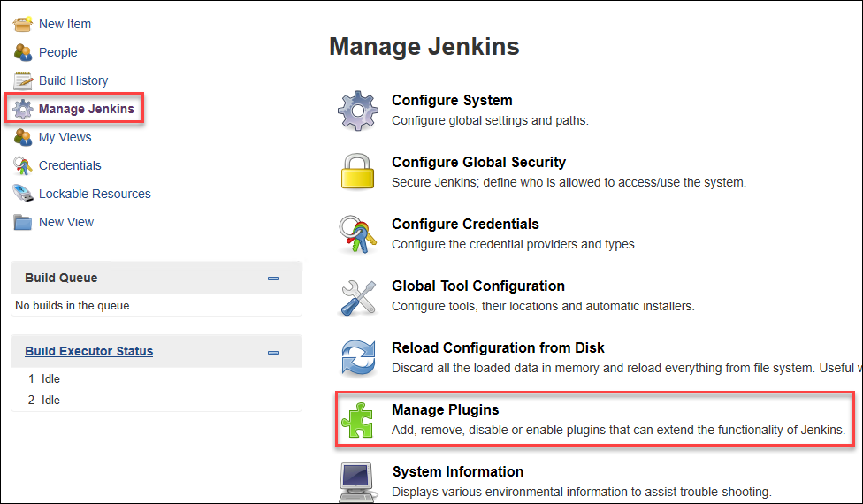Collapse the Build Executor Status panel

(x=273, y=352)
